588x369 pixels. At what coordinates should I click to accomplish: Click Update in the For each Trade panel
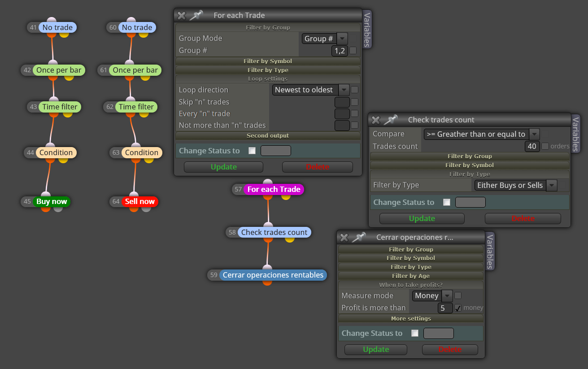223,167
